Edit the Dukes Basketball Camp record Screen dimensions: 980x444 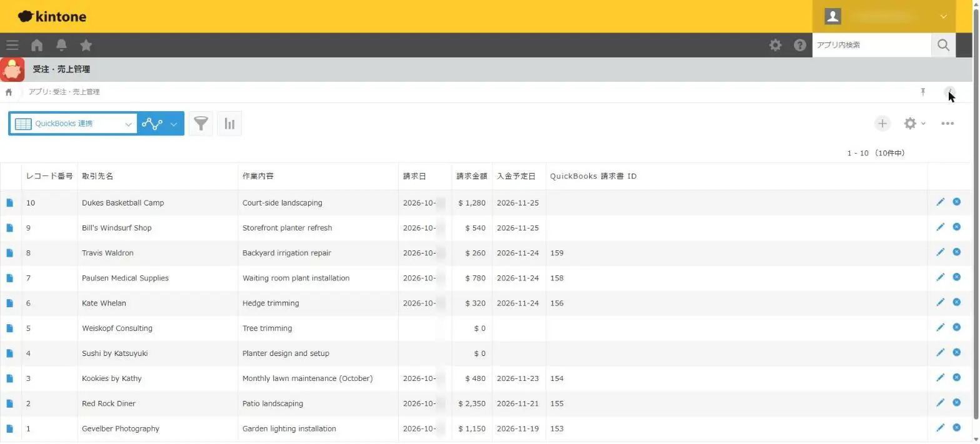point(940,202)
